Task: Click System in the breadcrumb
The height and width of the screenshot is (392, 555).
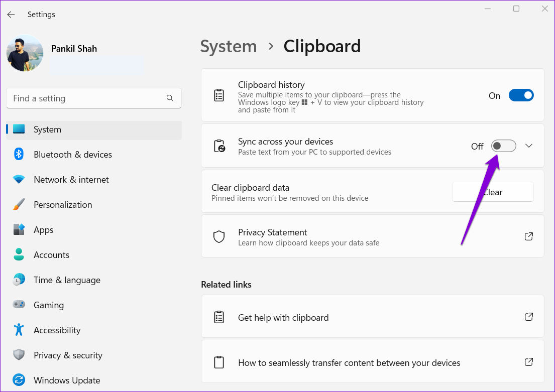Action: tap(229, 46)
